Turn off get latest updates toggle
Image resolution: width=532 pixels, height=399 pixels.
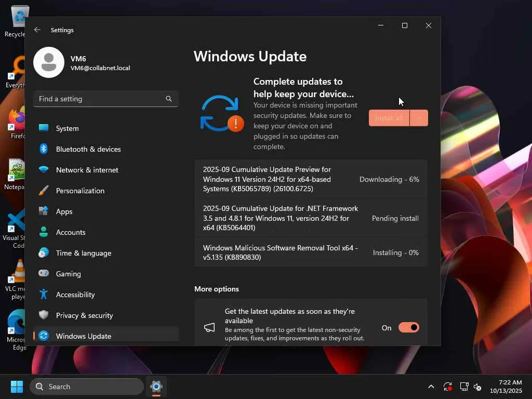[408, 327]
